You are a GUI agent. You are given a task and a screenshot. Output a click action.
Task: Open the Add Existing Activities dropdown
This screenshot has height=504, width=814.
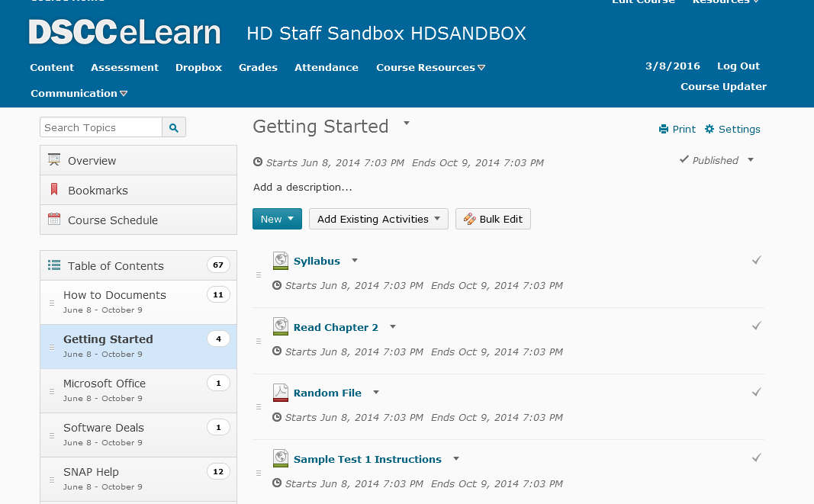pos(437,219)
